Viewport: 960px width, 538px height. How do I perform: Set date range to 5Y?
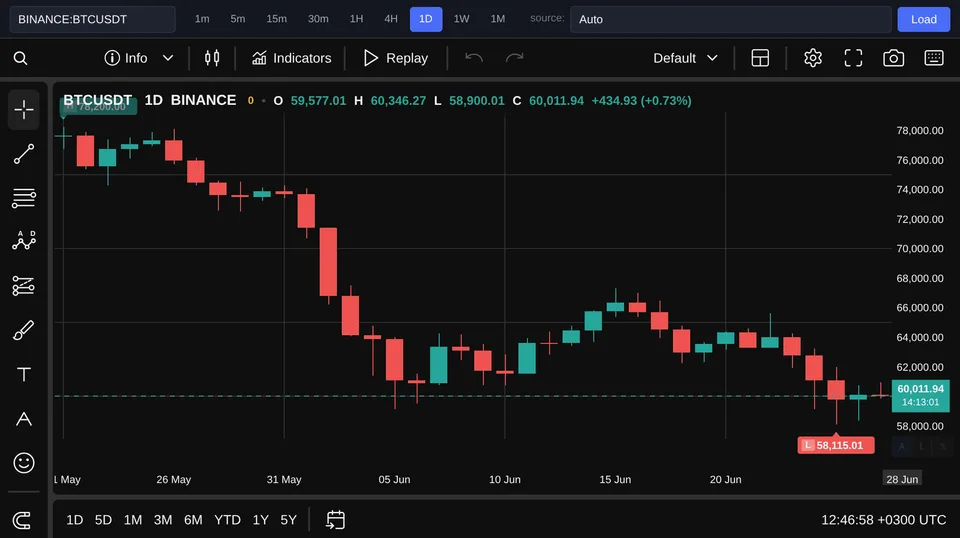click(x=288, y=520)
